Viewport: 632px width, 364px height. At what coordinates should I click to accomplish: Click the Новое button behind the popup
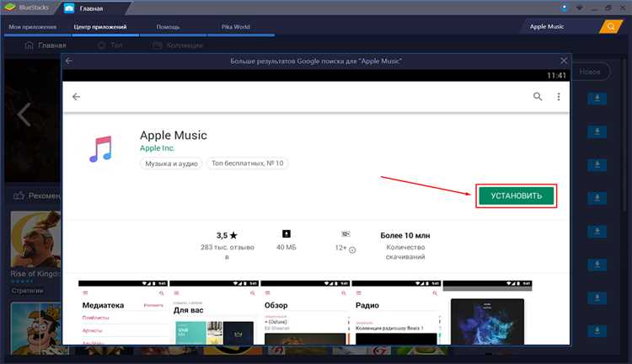click(590, 72)
